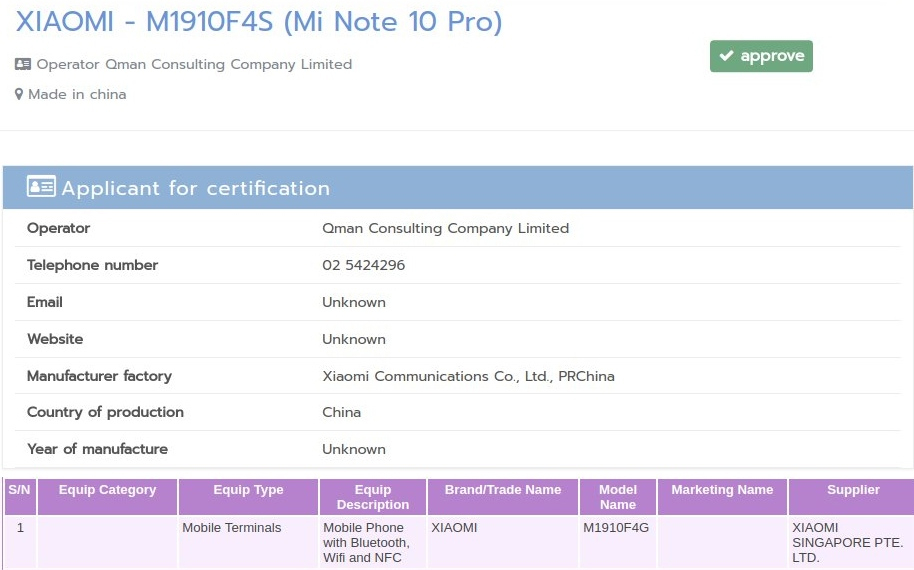Select the Operator row label
The height and width of the screenshot is (570, 914).
pyautogui.click(x=58, y=228)
